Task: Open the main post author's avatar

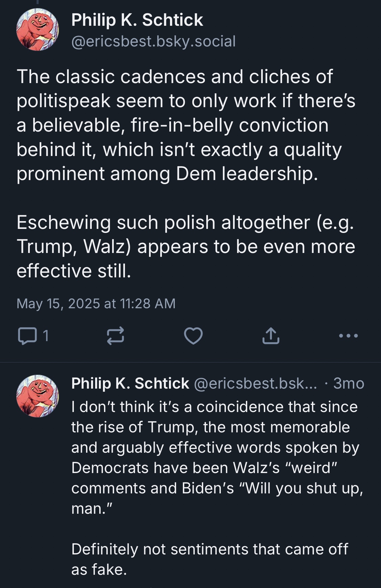Action: (x=38, y=30)
